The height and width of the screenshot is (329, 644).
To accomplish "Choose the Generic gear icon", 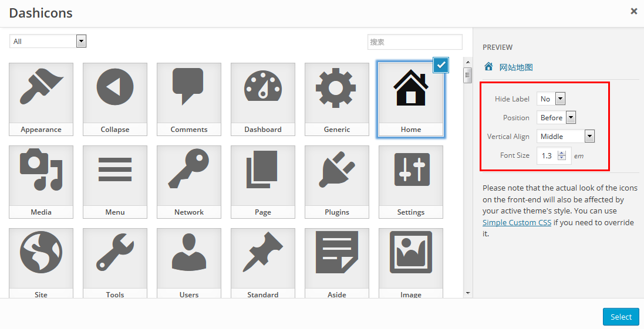I will tap(337, 93).
